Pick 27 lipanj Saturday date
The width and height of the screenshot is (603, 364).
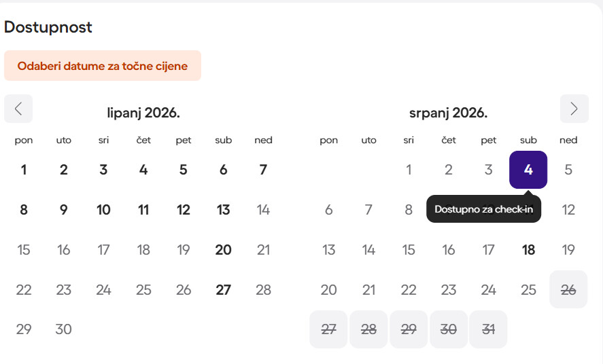(x=223, y=290)
